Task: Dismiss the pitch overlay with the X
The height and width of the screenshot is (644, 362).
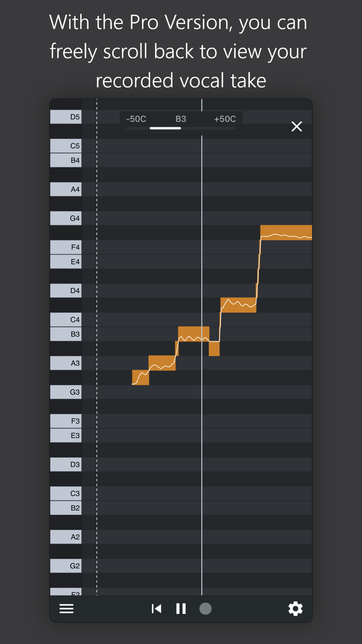Action: point(296,126)
